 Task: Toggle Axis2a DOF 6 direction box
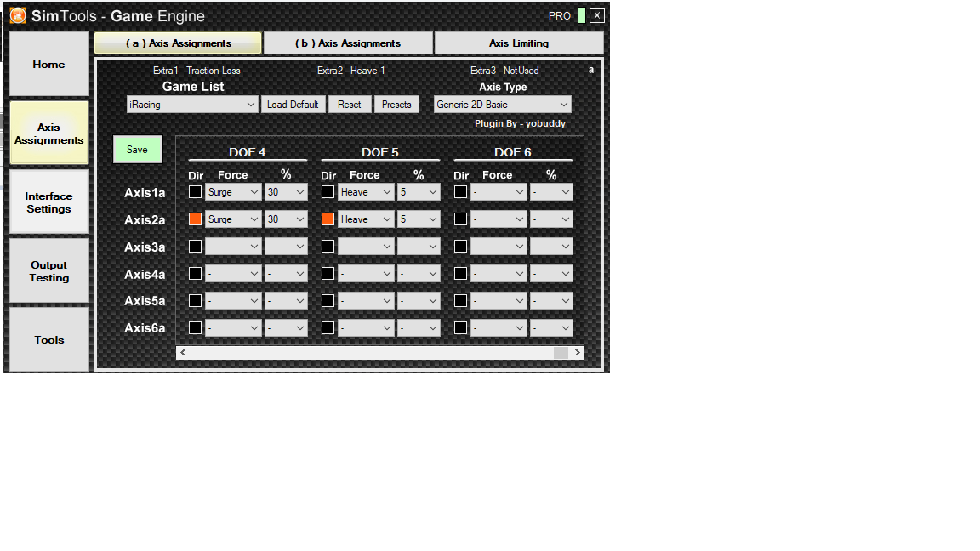460,219
